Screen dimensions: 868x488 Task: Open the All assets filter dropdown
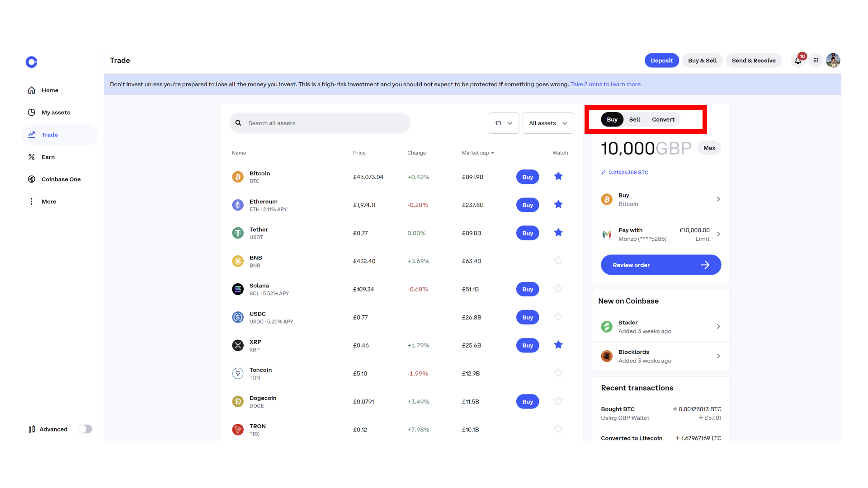(x=548, y=123)
